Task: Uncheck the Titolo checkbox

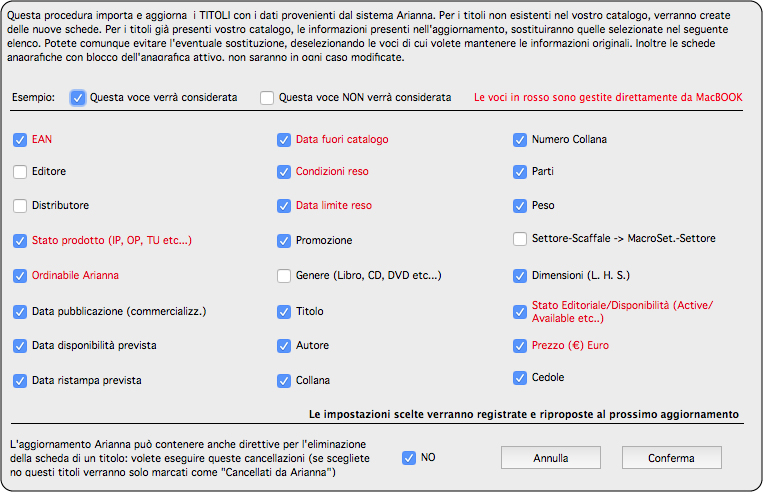Action: [284, 312]
